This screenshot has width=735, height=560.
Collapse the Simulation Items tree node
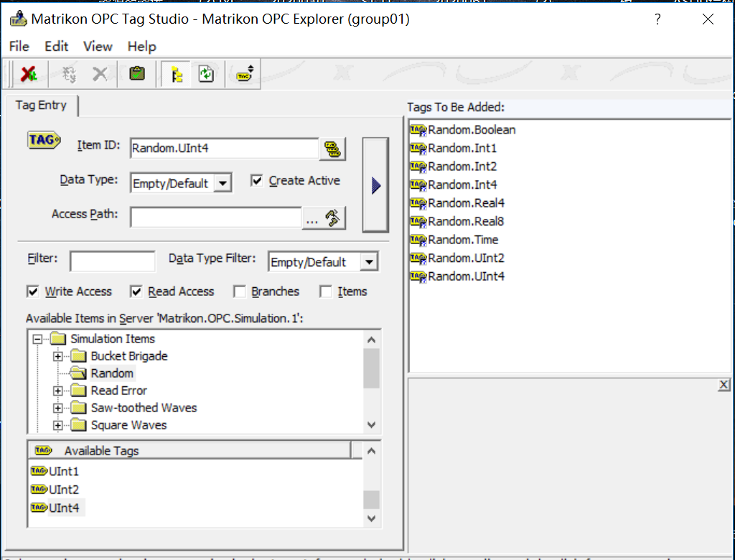pyautogui.click(x=37, y=339)
